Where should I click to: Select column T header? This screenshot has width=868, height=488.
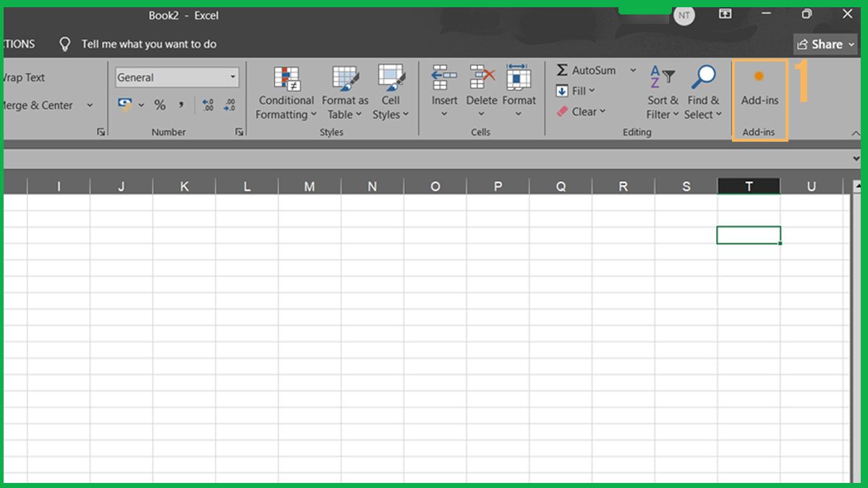(749, 186)
